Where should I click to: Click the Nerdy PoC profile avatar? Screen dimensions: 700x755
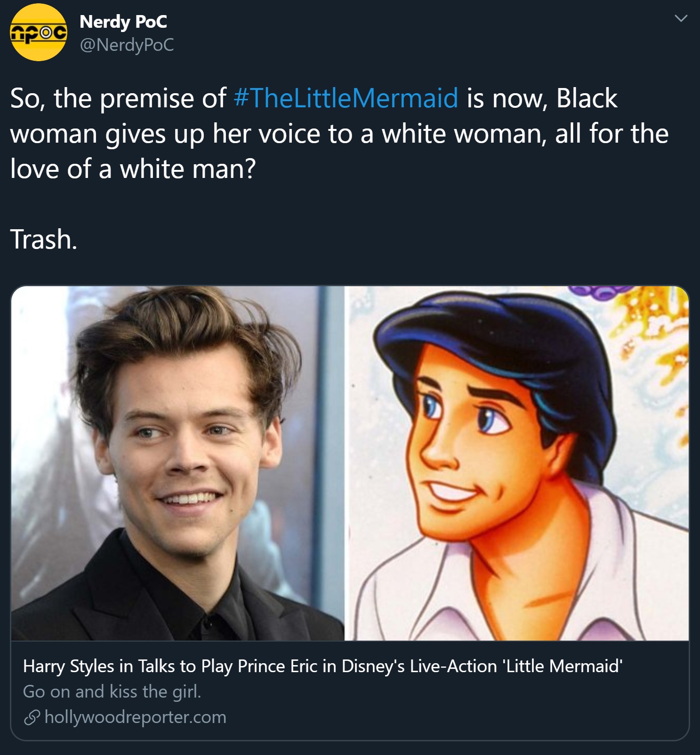pos(39,32)
